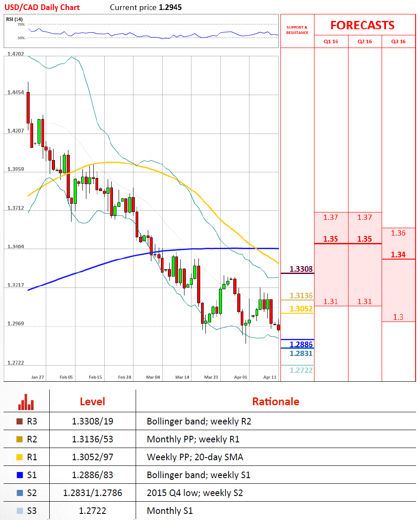This screenshot has width=420, height=520.
Task: Click the 1.3052/97 level cell
Action: (92, 457)
